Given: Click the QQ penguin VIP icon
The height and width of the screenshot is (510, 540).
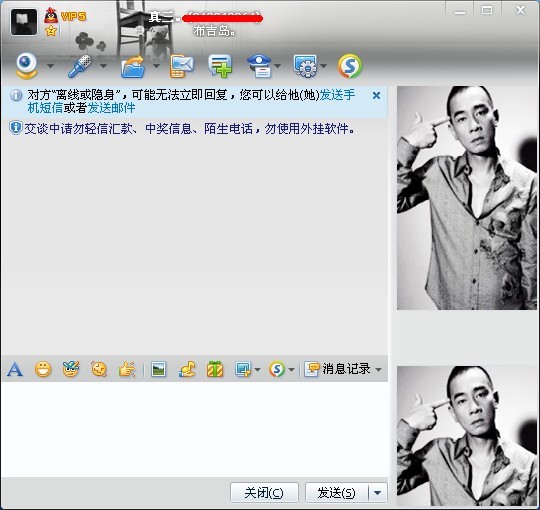Looking at the screenshot, I should 51,15.
